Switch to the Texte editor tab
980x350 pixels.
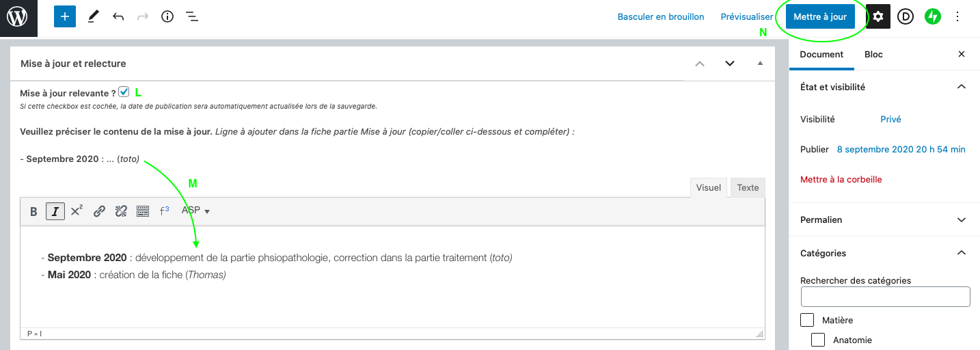click(748, 187)
